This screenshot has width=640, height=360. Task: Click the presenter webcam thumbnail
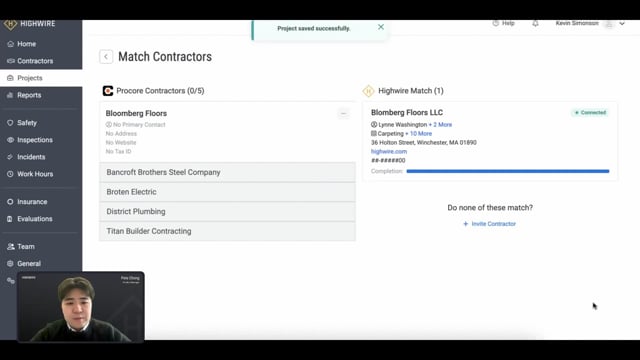(81, 307)
